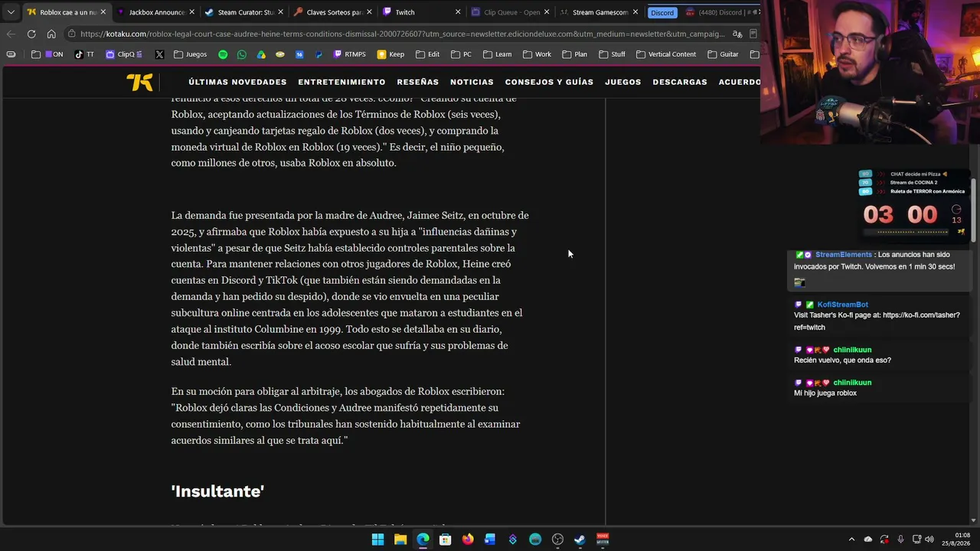Click the 'Insultante' section heading

pyautogui.click(x=217, y=491)
